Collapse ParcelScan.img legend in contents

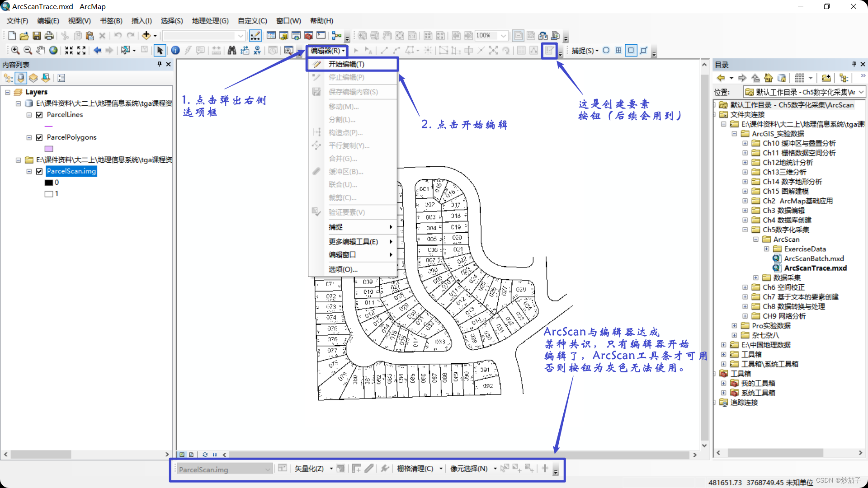coord(29,171)
